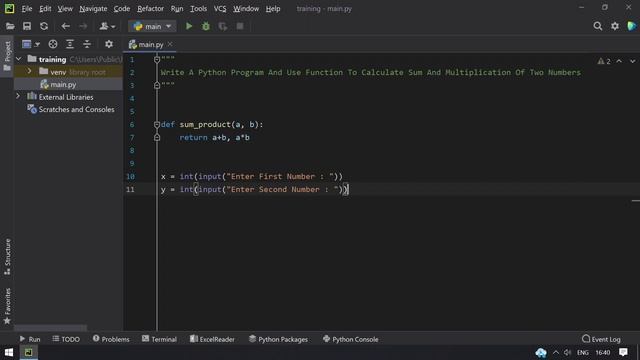
Task: Click PyCharm icon in taskbar
Action: click(x=28, y=352)
